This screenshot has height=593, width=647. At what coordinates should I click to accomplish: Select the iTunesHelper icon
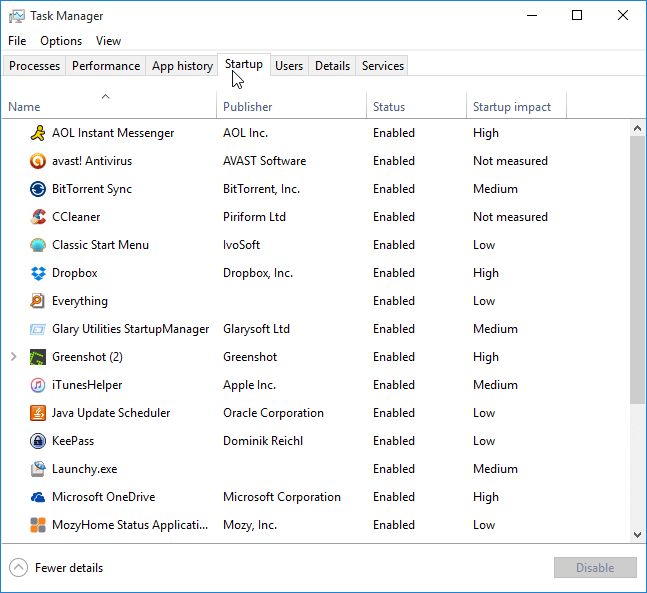(38, 385)
